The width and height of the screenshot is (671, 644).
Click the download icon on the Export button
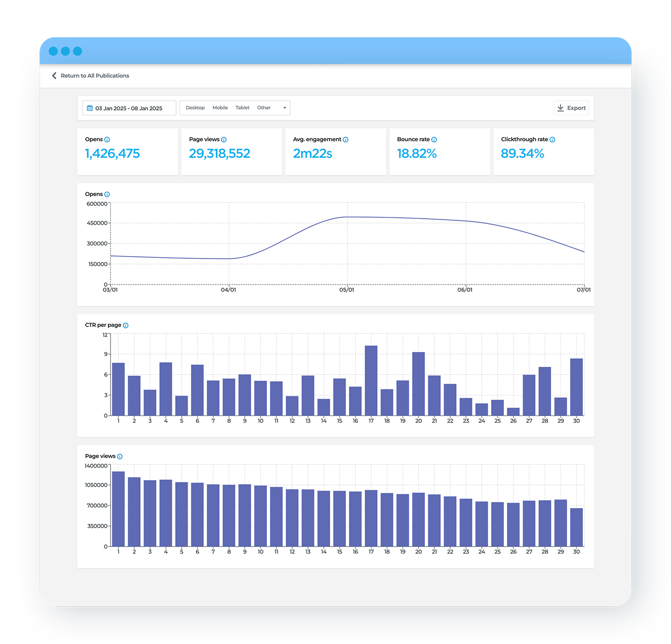561,108
